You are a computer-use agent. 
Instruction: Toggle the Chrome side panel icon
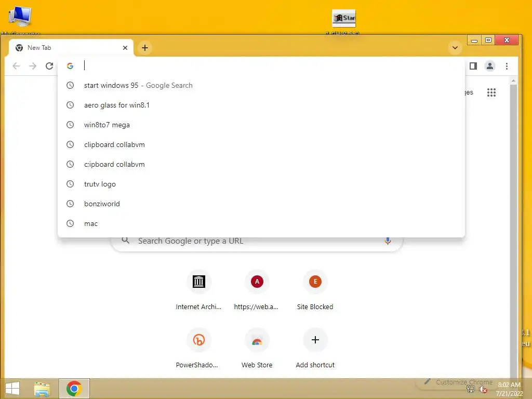pyautogui.click(x=473, y=66)
